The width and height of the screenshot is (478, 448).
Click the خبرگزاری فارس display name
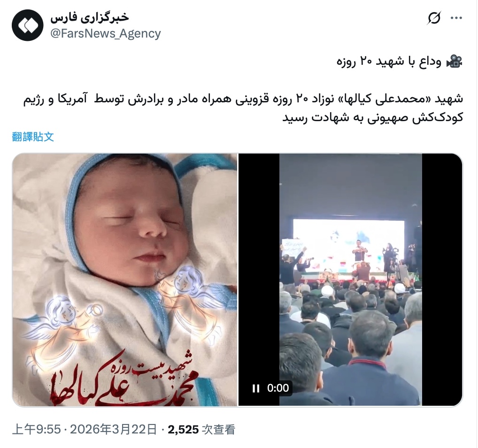pyautogui.click(x=90, y=17)
